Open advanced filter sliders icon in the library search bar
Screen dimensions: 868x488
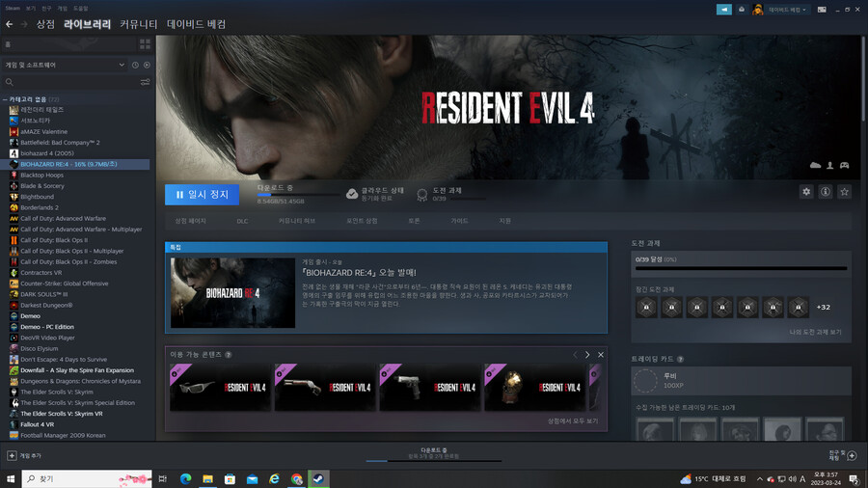click(x=145, y=82)
